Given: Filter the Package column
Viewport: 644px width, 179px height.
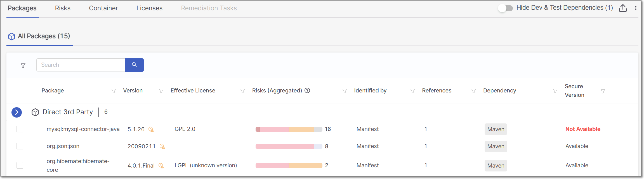Looking at the screenshot, I should pyautogui.click(x=114, y=91).
